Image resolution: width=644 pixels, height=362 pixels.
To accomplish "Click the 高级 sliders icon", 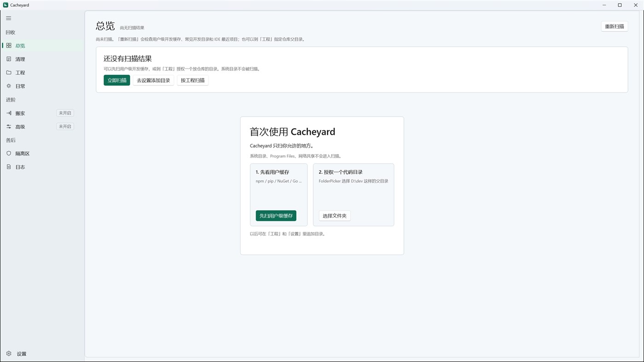I will click(9, 126).
